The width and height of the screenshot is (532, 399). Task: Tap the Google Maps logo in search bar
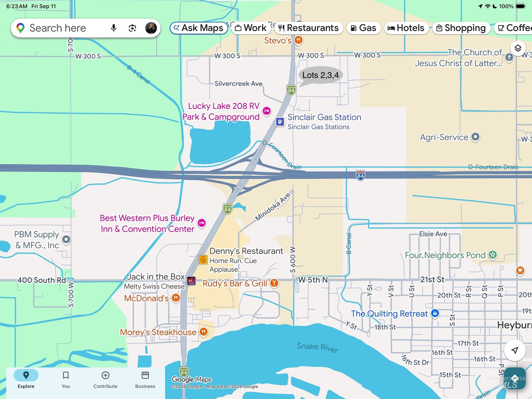[x=20, y=28]
